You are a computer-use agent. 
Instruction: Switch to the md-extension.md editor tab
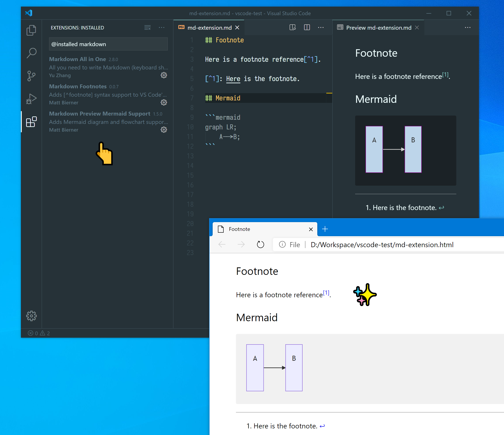(209, 28)
